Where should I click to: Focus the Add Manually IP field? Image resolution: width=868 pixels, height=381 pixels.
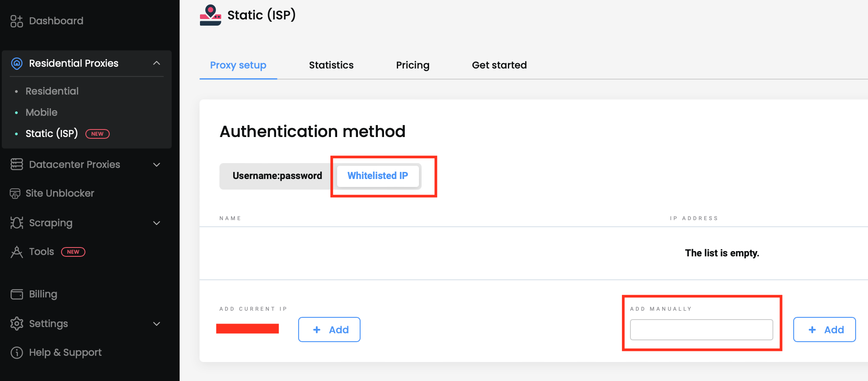point(701,330)
